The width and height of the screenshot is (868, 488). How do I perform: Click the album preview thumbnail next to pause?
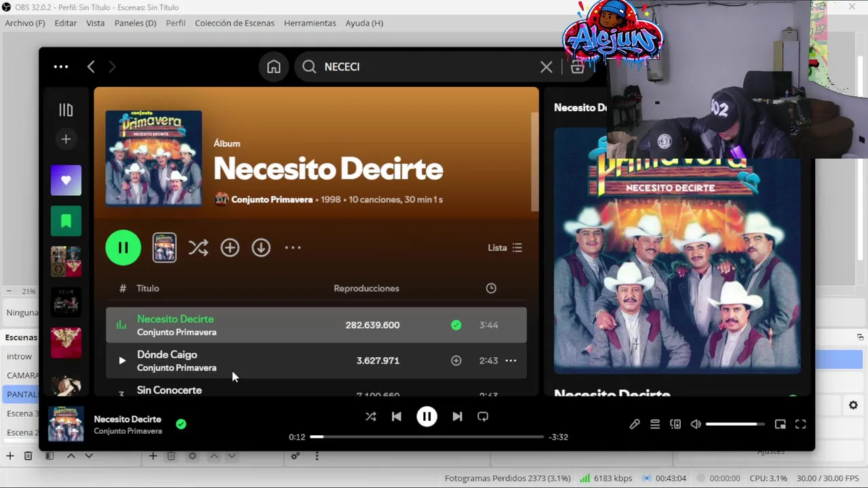point(164,247)
